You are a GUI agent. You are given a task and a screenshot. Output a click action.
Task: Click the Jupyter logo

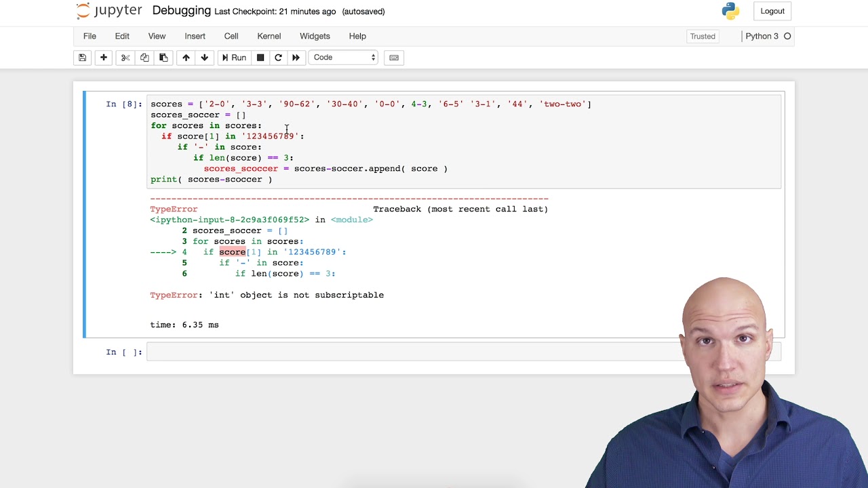tap(109, 11)
